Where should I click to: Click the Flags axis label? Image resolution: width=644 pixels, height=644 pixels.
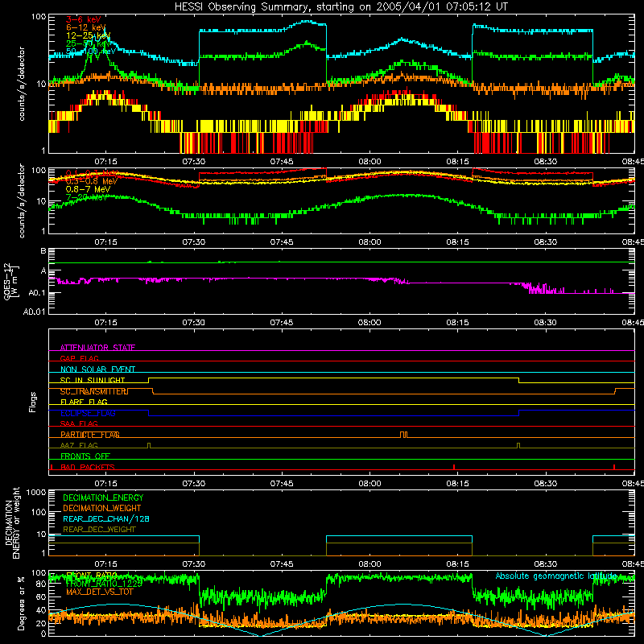click(33, 402)
